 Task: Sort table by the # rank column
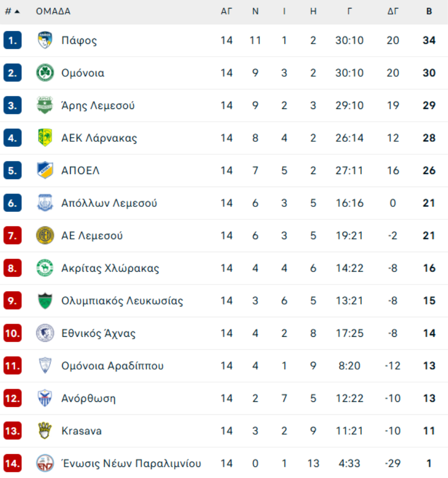pyautogui.click(x=12, y=11)
